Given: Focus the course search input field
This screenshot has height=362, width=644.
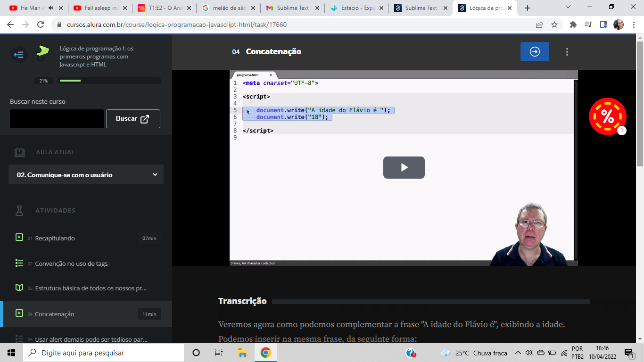Looking at the screenshot, I should coord(57,119).
